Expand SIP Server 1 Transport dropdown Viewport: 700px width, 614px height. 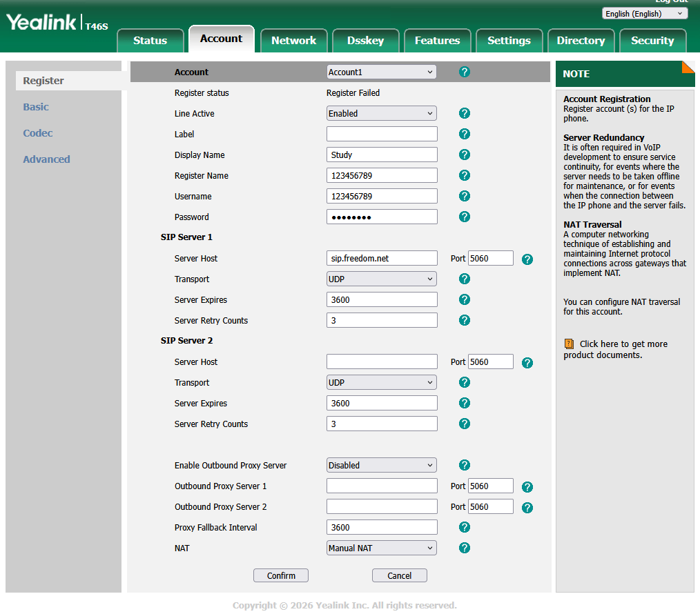pyautogui.click(x=381, y=279)
